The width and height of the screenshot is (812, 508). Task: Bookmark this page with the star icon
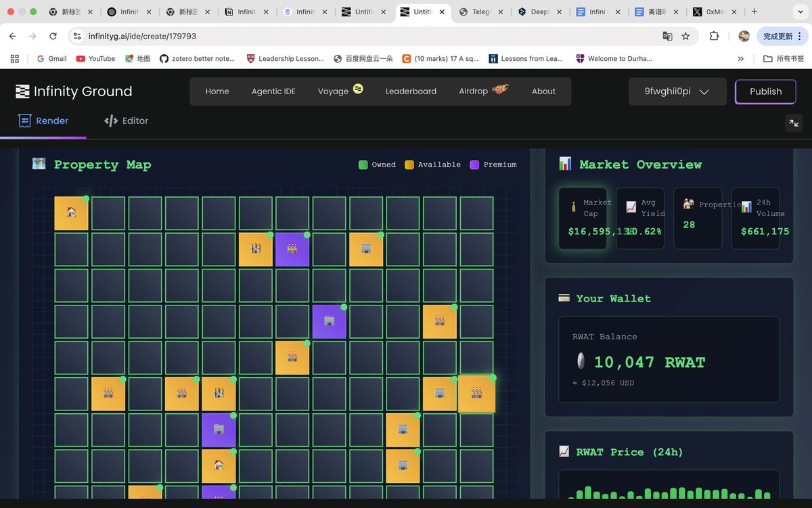(x=685, y=36)
